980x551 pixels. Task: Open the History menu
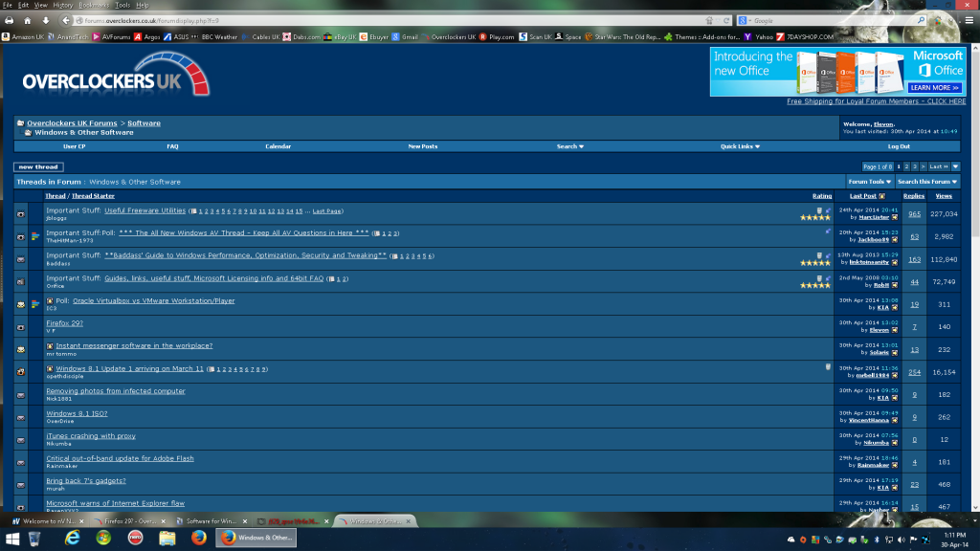pos(62,5)
